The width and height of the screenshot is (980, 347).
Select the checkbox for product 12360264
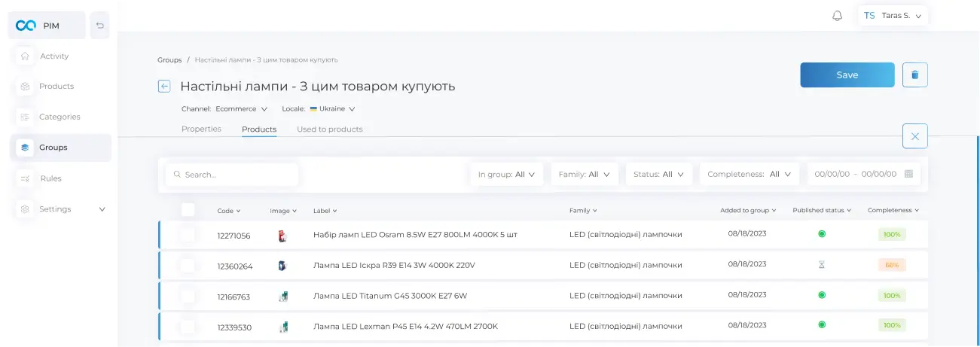(x=188, y=266)
